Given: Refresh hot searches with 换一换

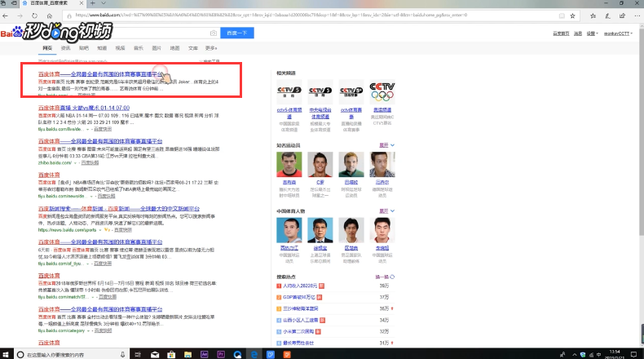Looking at the screenshot, I should tap(385, 277).
